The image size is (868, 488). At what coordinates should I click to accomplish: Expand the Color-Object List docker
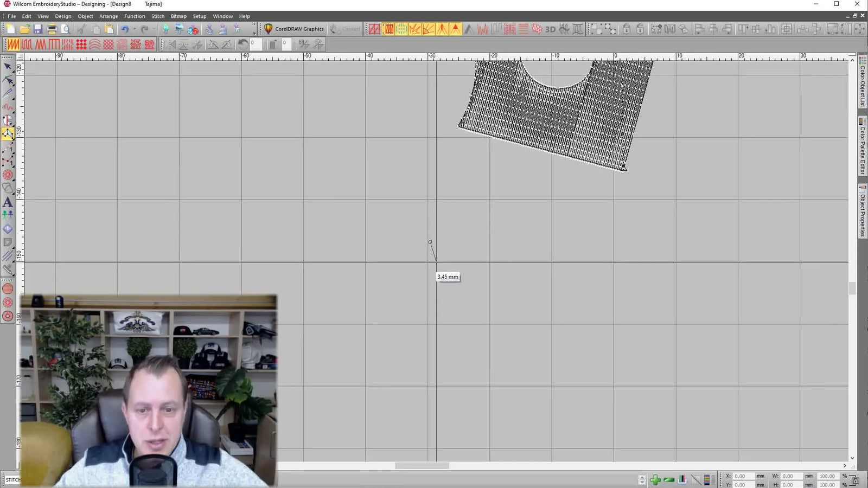tap(862, 84)
